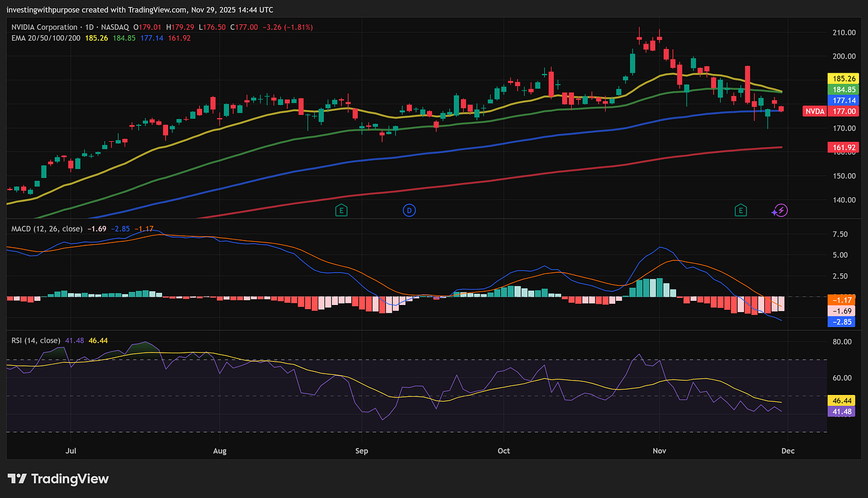This screenshot has height=498, width=868.
Task: Click the Sep label on the time axis
Action: (x=361, y=451)
